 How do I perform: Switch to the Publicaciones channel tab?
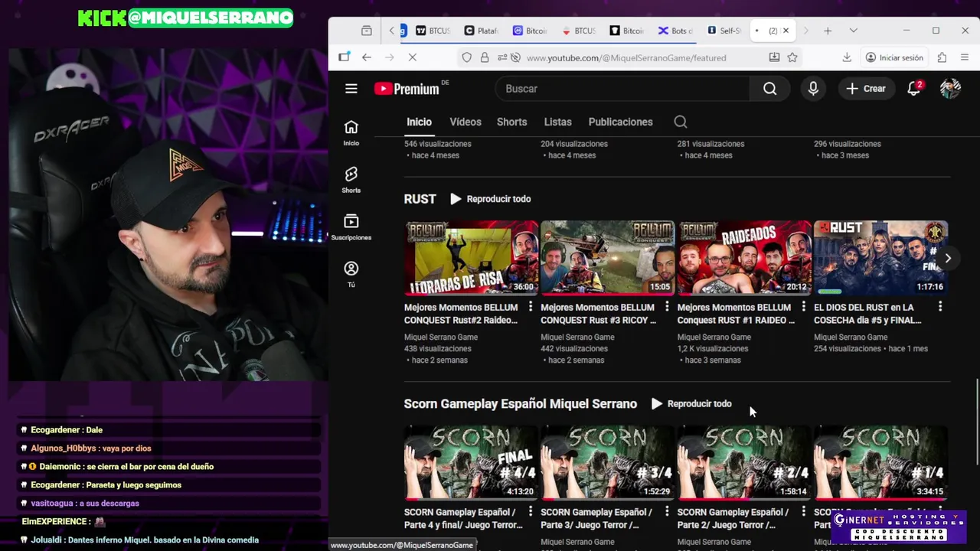(x=621, y=122)
